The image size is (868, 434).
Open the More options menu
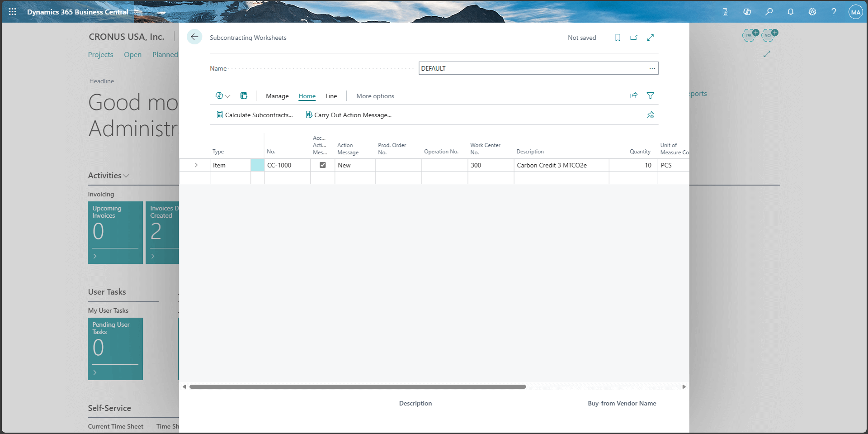375,96
